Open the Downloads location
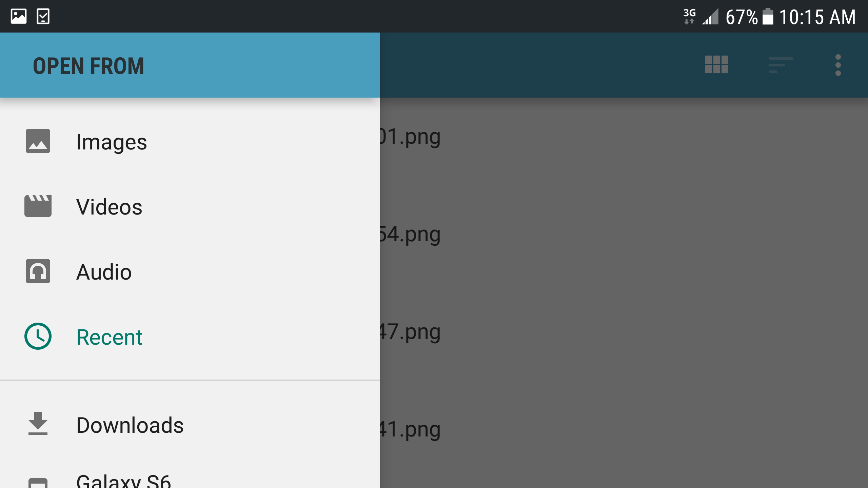Screen dimensions: 868x488 (x=190, y=425)
